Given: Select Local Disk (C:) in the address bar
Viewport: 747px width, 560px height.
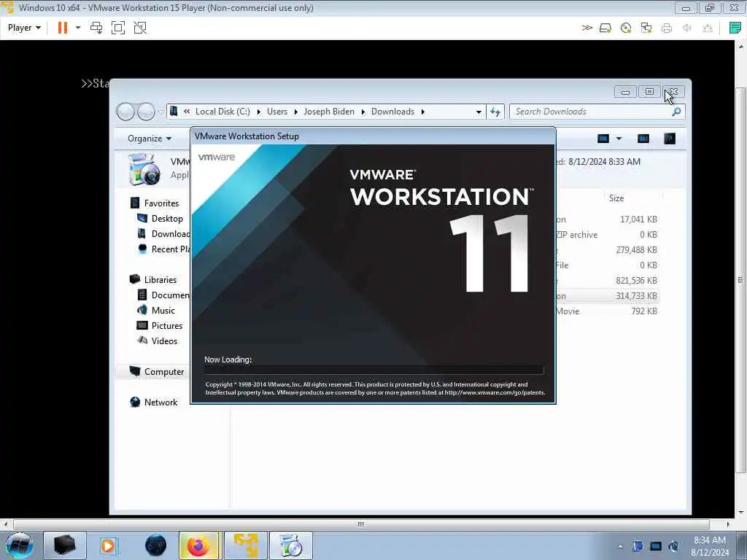Looking at the screenshot, I should click(222, 112).
